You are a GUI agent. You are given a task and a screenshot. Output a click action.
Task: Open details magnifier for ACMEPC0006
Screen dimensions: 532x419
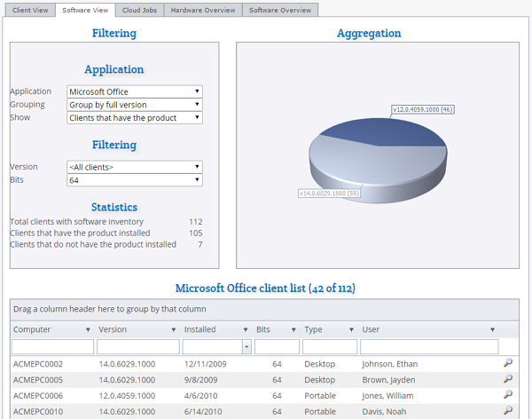507,394
